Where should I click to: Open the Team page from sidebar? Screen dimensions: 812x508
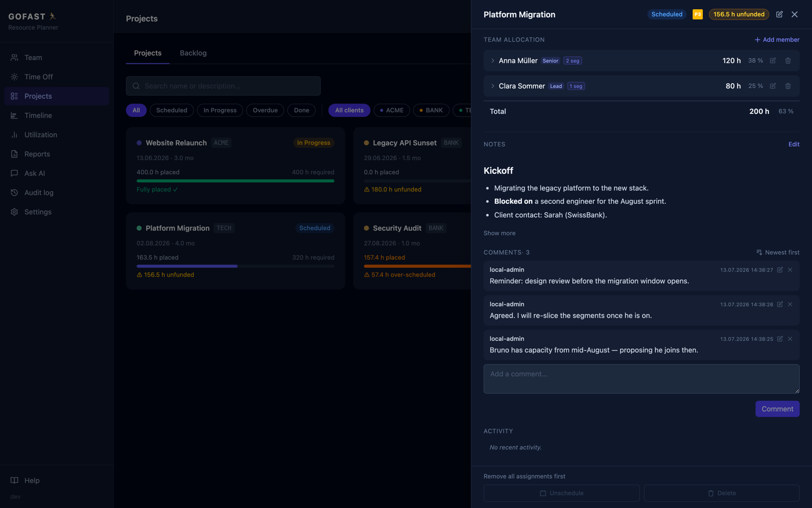click(56, 57)
